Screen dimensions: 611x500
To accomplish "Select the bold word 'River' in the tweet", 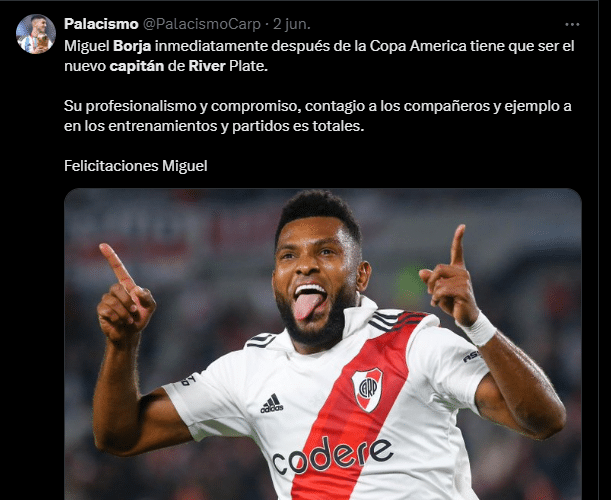I will tap(207, 66).
